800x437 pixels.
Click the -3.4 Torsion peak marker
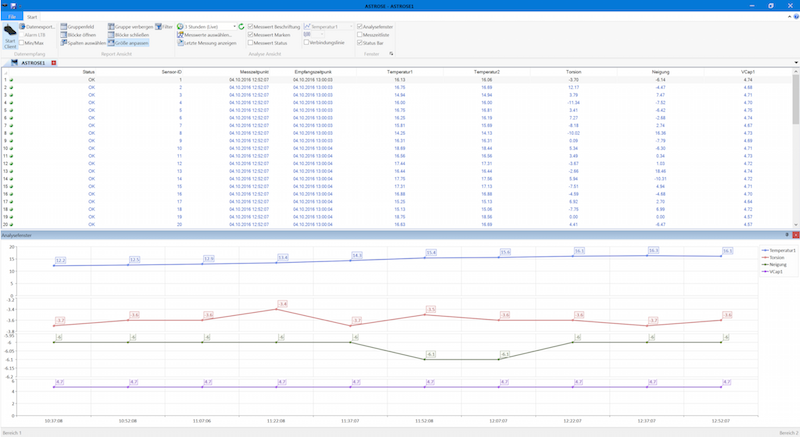[277, 309]
